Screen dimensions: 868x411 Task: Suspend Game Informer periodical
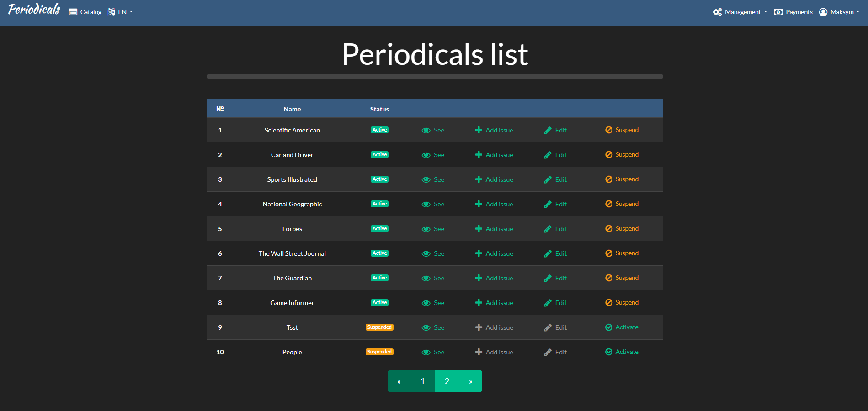coord(622,303)
